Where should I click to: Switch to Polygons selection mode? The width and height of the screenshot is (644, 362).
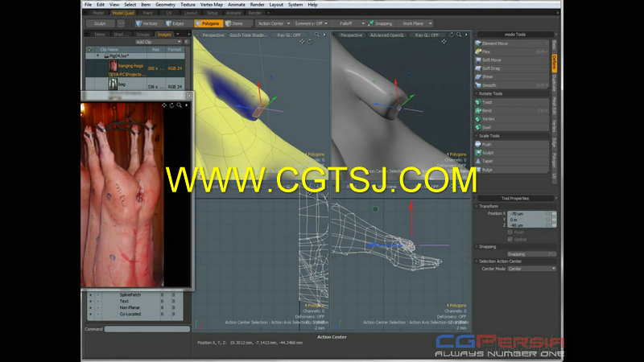tap(208, 23)
